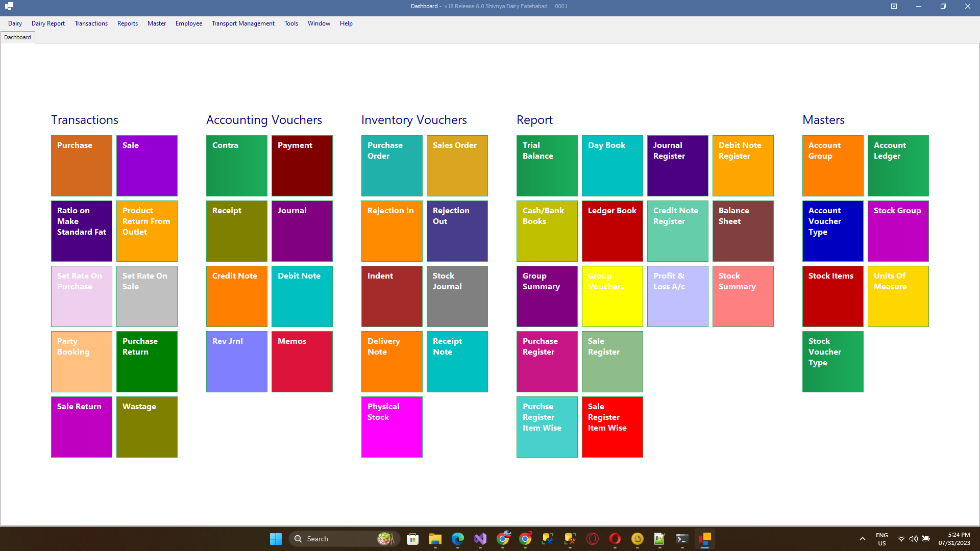Open the Transactions menu

91,23
